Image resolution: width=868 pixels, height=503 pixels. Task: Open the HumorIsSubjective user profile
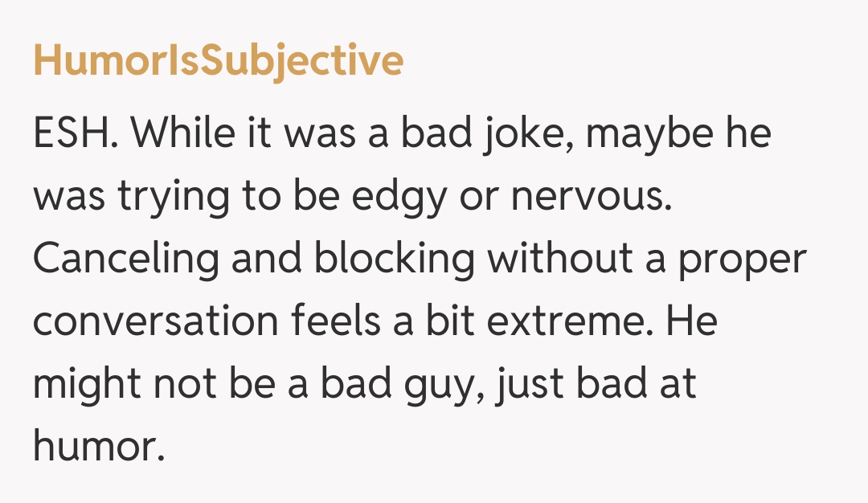coord(218,62)
